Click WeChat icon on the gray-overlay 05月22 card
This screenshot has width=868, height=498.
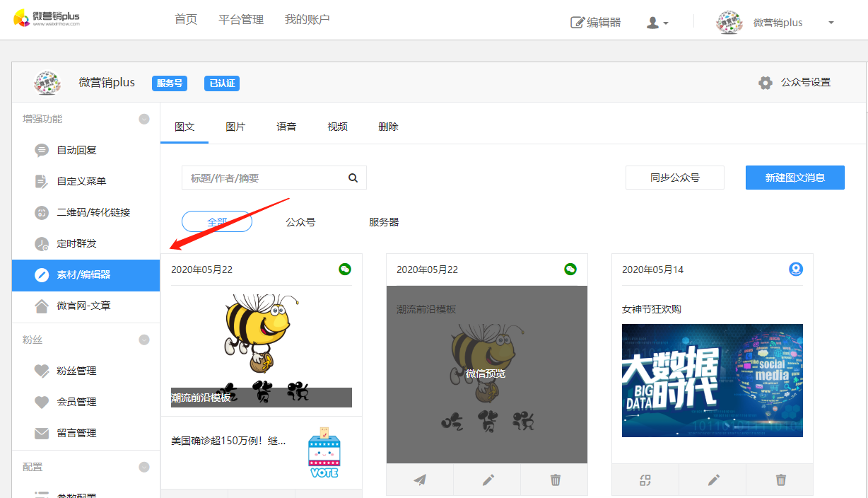coord(570,269)
